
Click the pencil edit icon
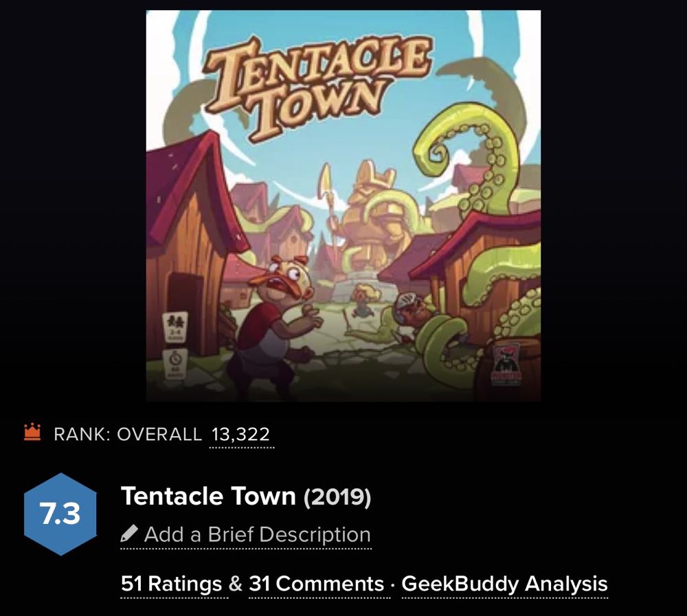click(x=129, y=534)
